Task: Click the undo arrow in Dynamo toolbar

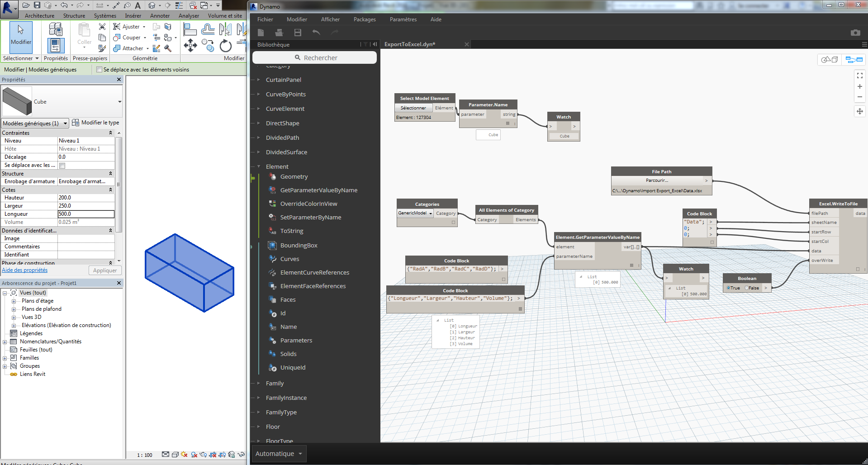Action: (316, 33)
